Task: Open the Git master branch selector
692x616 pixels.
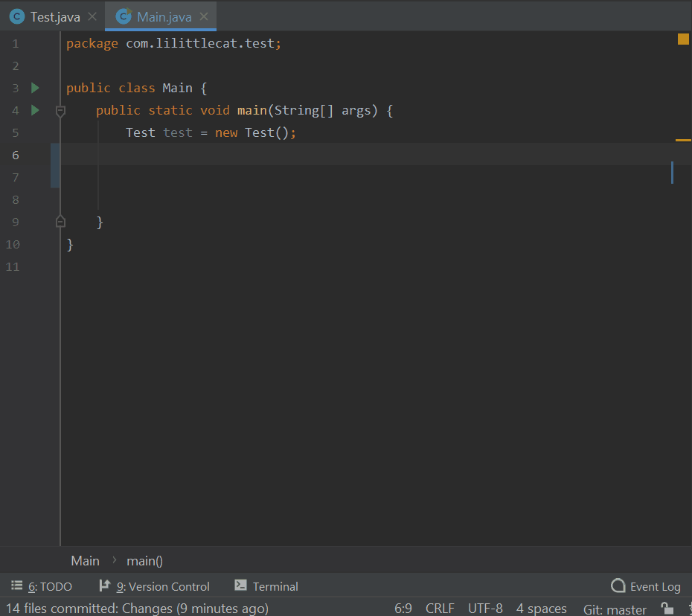Action: click(615, 609)
